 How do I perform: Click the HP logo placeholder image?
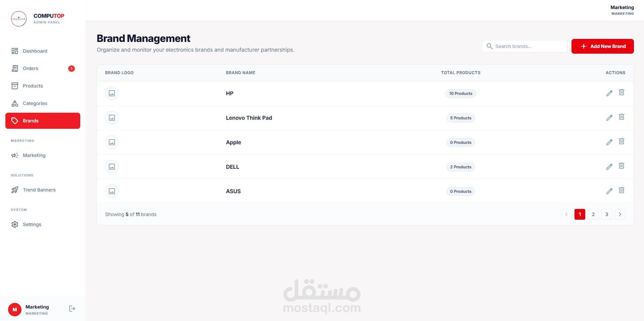point(112,93)
